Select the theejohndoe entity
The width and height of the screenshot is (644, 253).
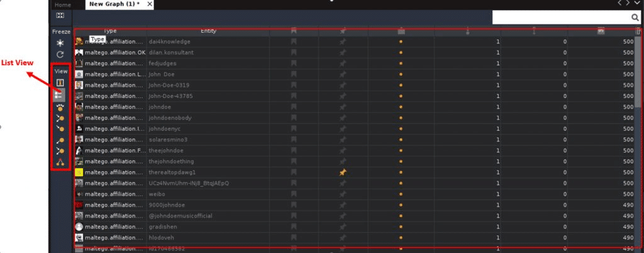[165, 151]
